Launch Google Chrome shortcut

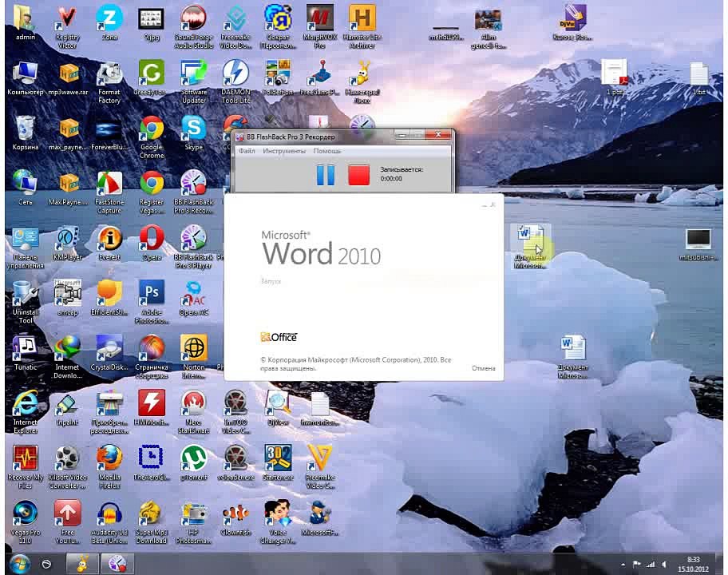pyautogui.click(x=152, y=137)
